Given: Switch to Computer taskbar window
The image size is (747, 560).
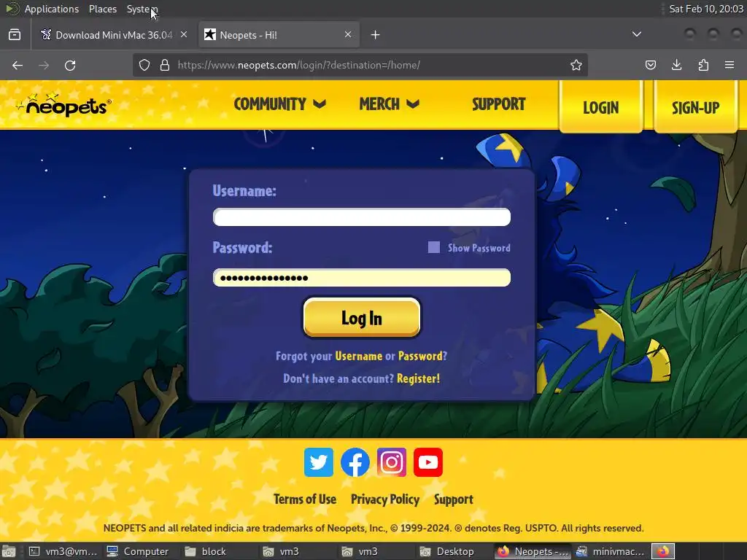Looking at the screenshot, I should click(138, 551).
